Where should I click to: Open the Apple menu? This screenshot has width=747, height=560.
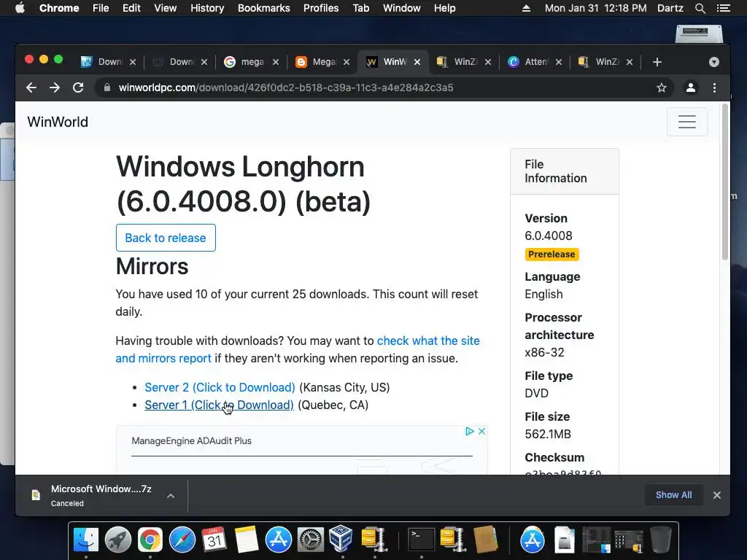pyautogui.click(x=20, y=8)
